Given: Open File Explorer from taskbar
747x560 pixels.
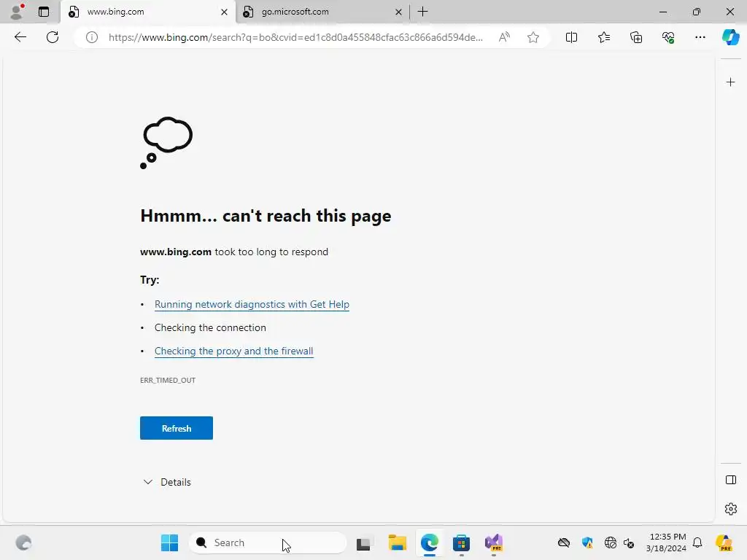Looking at the screenshot, I should tap(397, 542).
